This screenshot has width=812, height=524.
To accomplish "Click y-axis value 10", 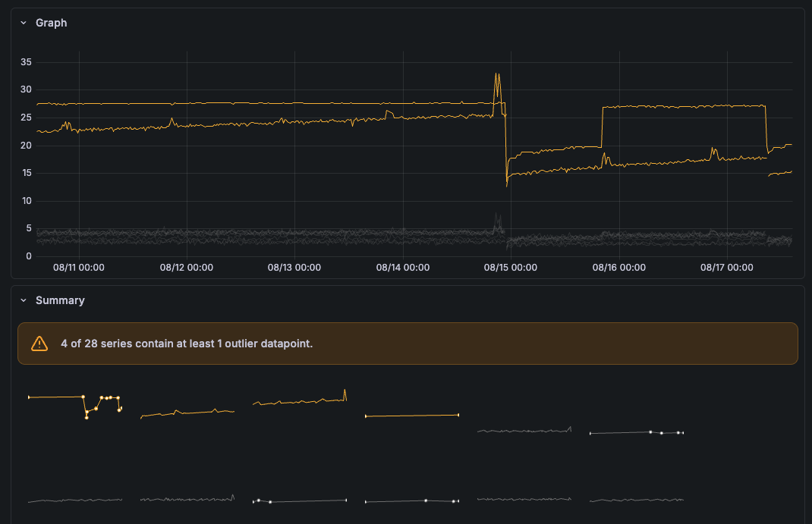I will pos(27,201).
